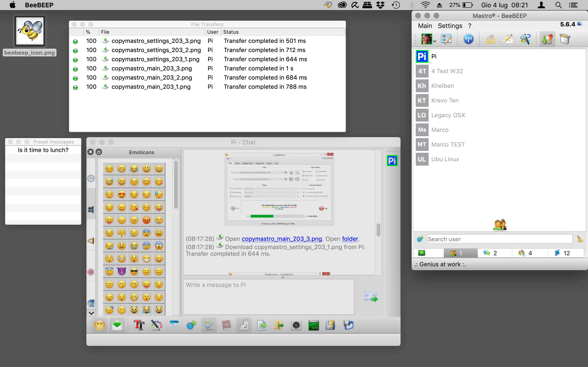Click the Settings tab in Mastro BeeBeep panel
Image resolution: width=588 pixels, height=367 pixels.
[x=449, y=25]
